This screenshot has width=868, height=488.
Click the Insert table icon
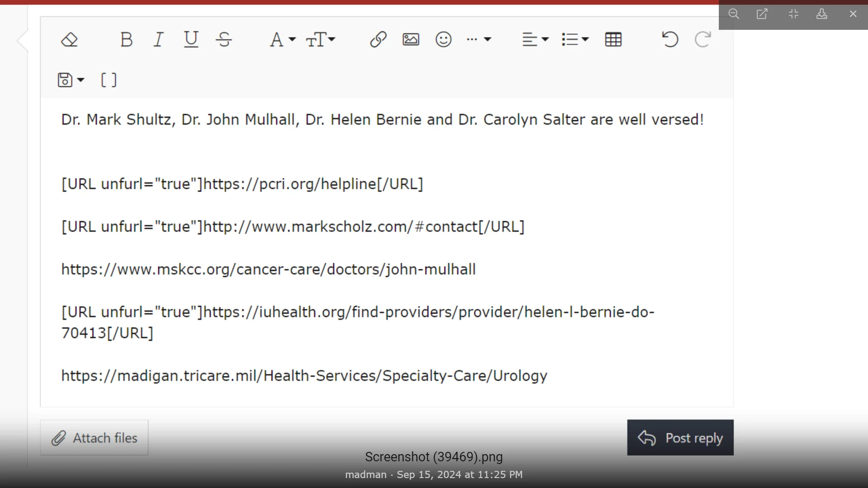[x=613, y=40]
